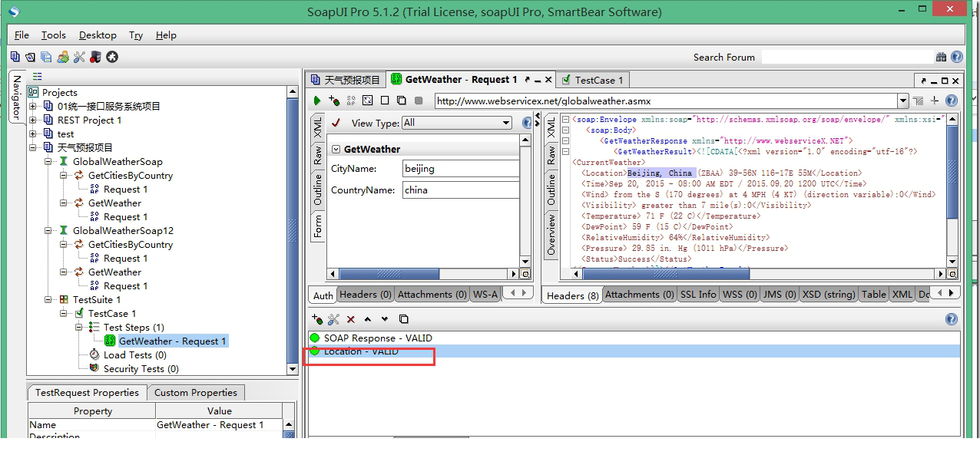Image resolution: width=980 pixels, height=455 pixels.
Task: Open the View Type dropdown
Action: (x=456, y=123)
